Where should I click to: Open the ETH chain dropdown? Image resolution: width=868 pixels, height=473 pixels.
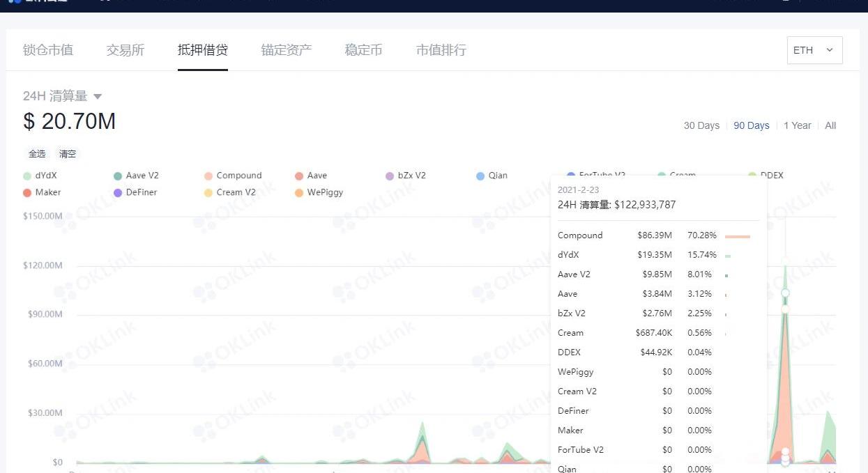(x=814, y=50)
